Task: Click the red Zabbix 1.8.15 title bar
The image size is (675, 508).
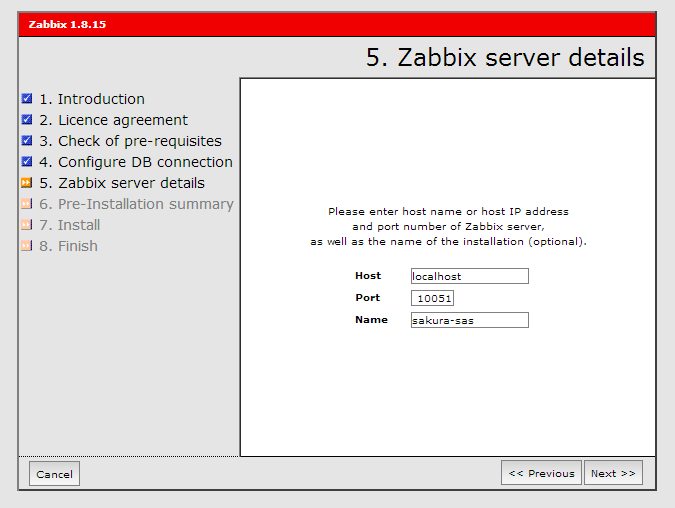Action: tap(337, 24)
